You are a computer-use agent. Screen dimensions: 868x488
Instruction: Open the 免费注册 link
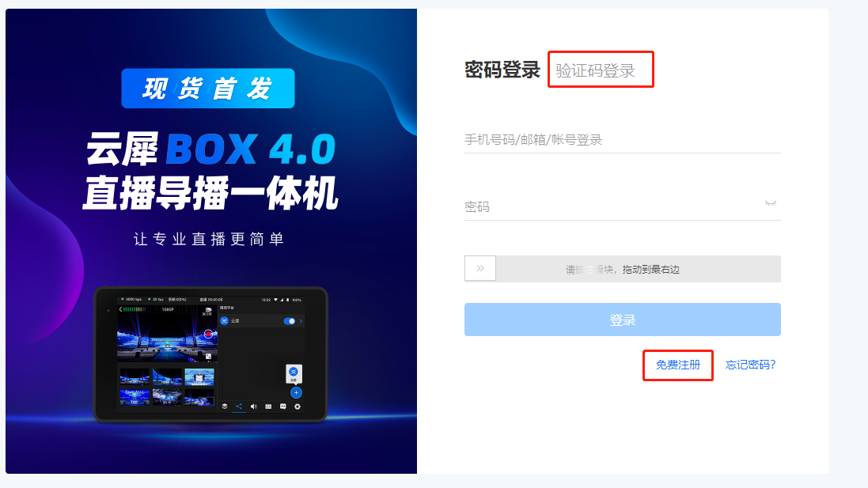point(677,365)
